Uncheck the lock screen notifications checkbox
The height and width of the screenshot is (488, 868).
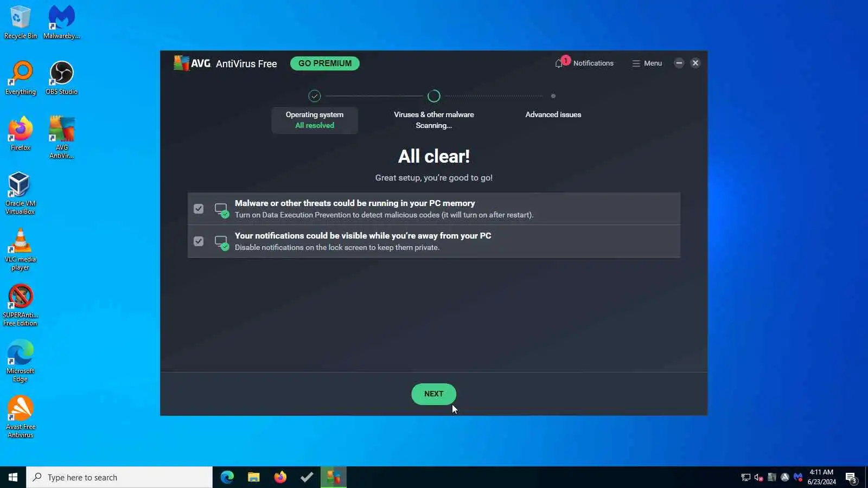click(199, 241)
